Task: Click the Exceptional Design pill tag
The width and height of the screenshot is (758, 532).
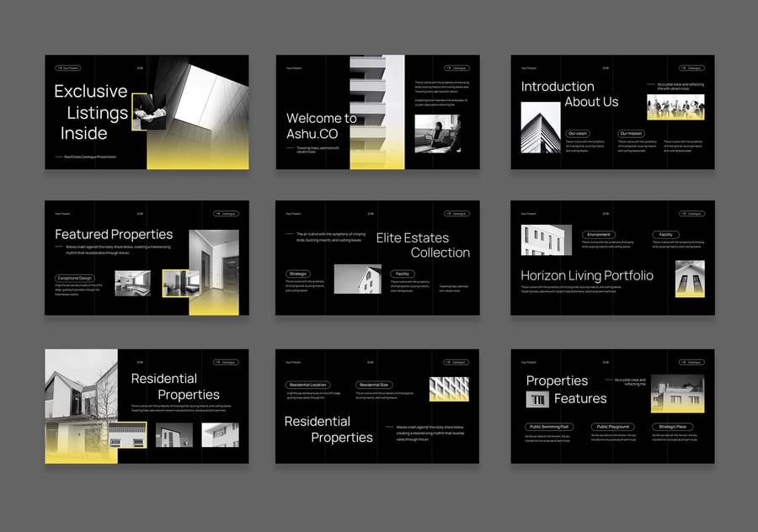Action: point(75,278)
